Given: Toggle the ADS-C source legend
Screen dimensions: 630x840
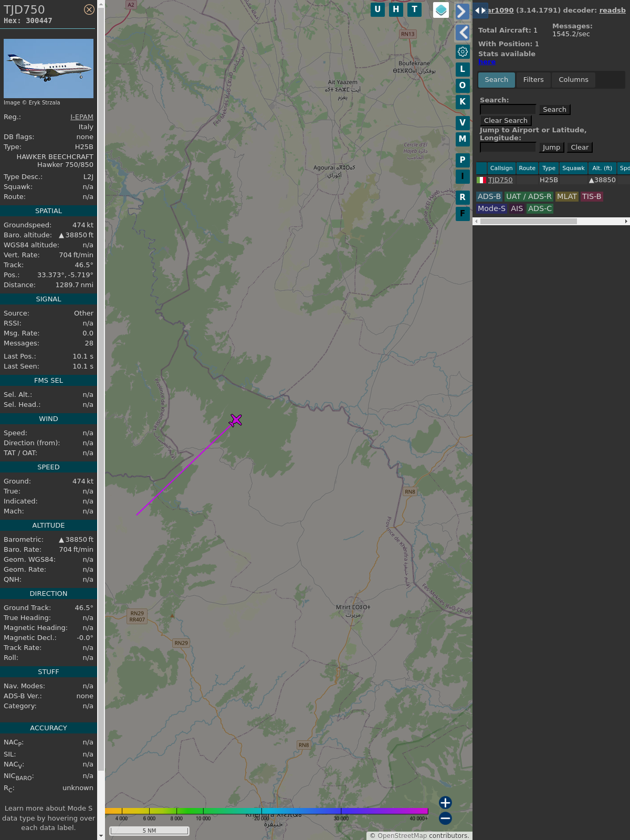Looking at the screenshot, I should click(x=540, y=208).
